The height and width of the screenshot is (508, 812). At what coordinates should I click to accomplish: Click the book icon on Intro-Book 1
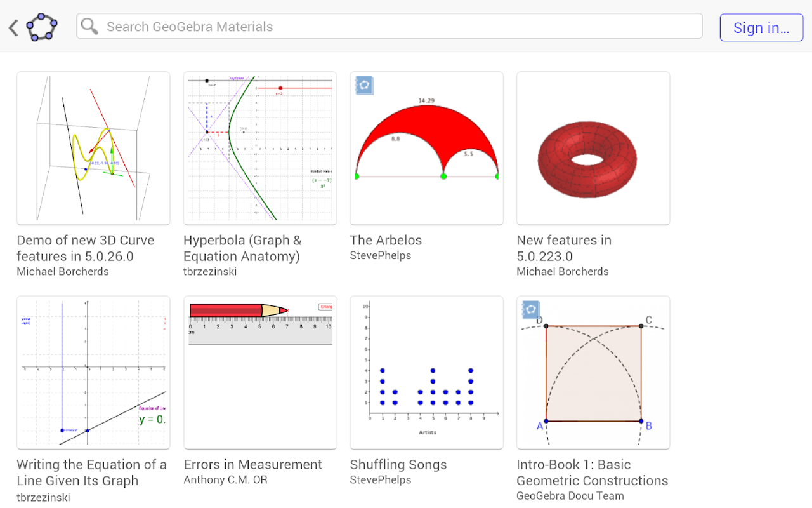pyautogui.click(x=531, y=310)
